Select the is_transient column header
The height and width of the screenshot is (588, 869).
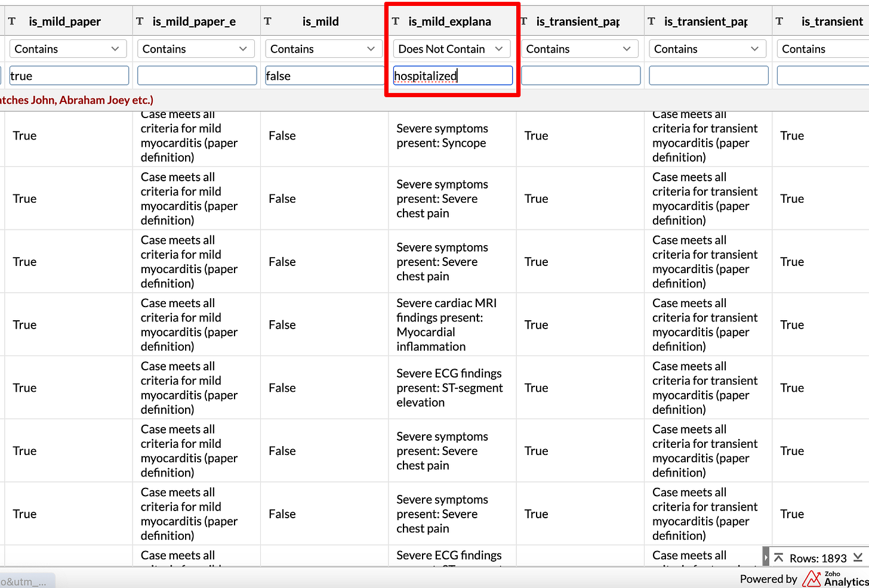click(832, 21)
